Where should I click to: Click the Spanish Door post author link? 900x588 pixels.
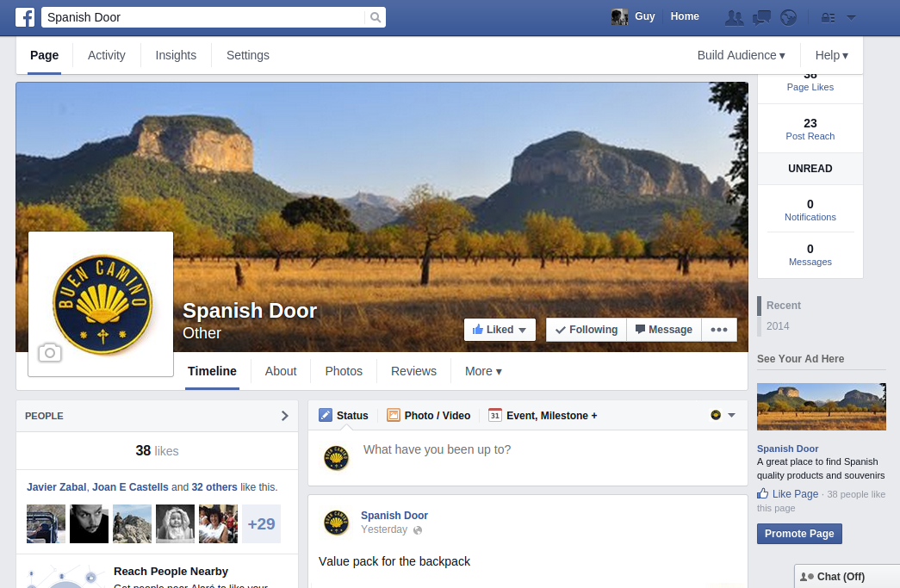[x=394, y=515]
